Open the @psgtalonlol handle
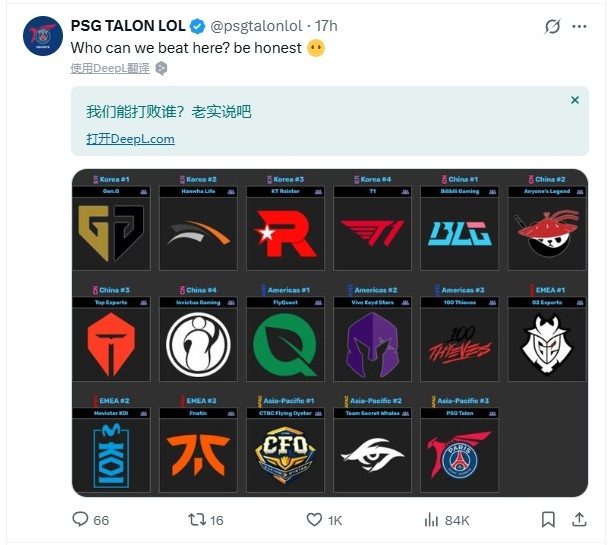609x545 pixels. [x=250, y=27]
